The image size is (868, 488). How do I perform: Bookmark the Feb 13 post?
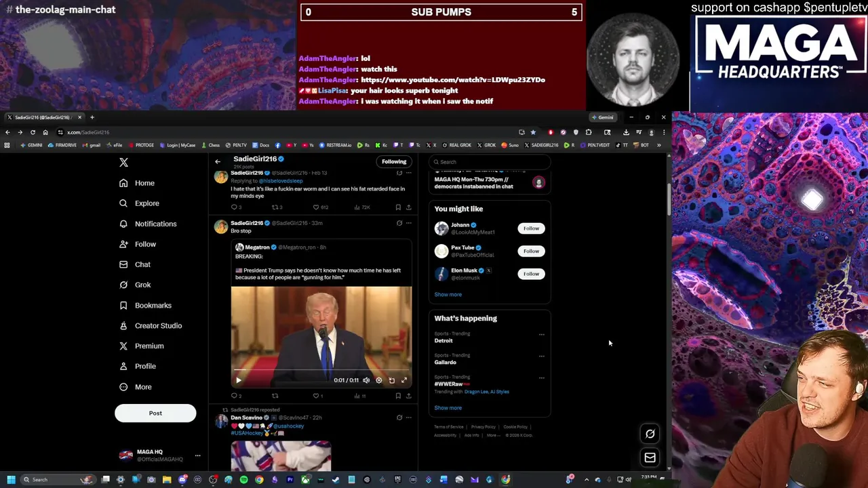(x=398, y=207)
